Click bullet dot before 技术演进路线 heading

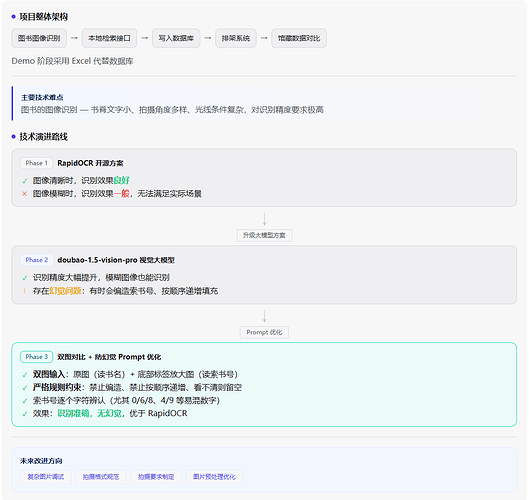[x=13, y=137]
